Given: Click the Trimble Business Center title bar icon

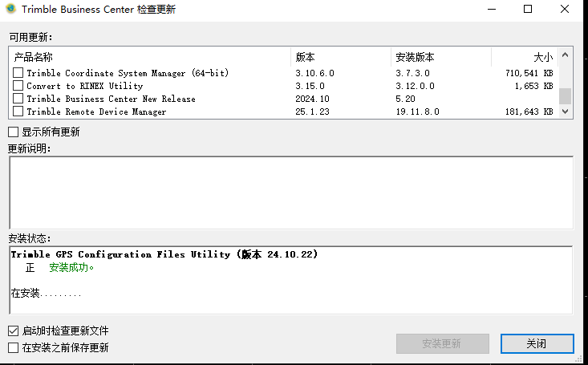Looking at the screenshot, I should 11,9.
